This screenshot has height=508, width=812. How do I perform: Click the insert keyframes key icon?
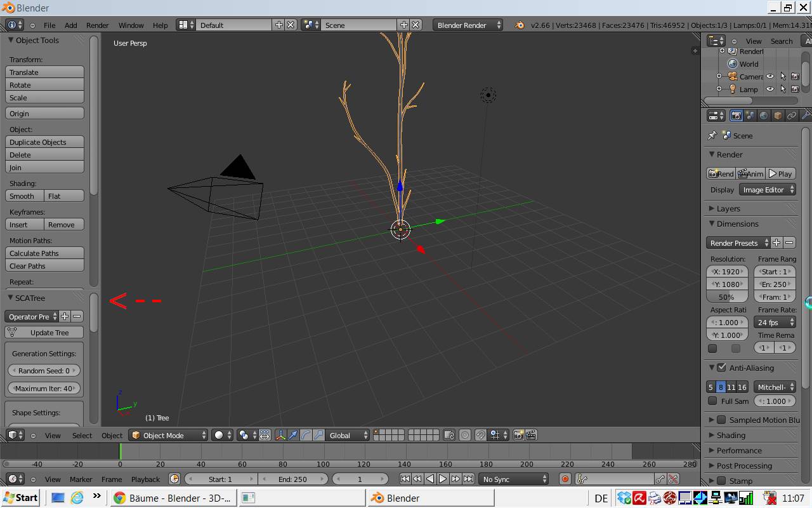point(660,479)
